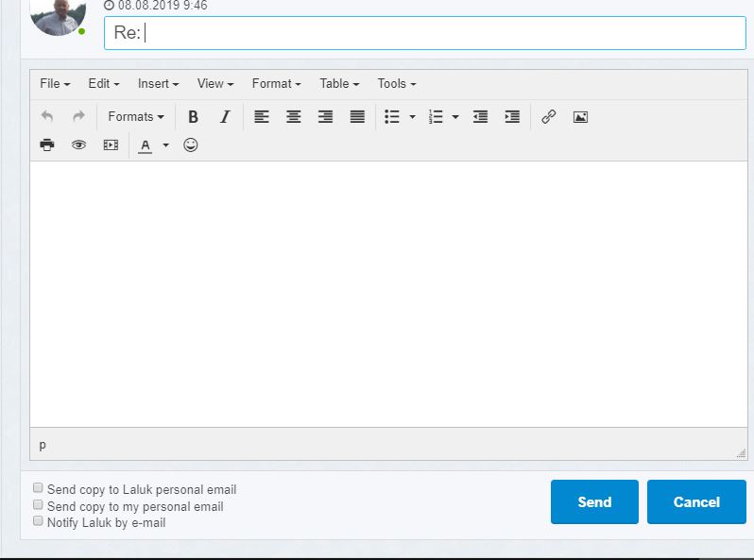
Task: Expand the Formats dropdown
Action: 135,117
